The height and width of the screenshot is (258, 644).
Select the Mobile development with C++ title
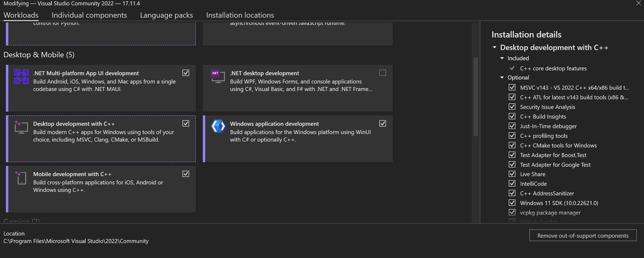tap(72, 174)
